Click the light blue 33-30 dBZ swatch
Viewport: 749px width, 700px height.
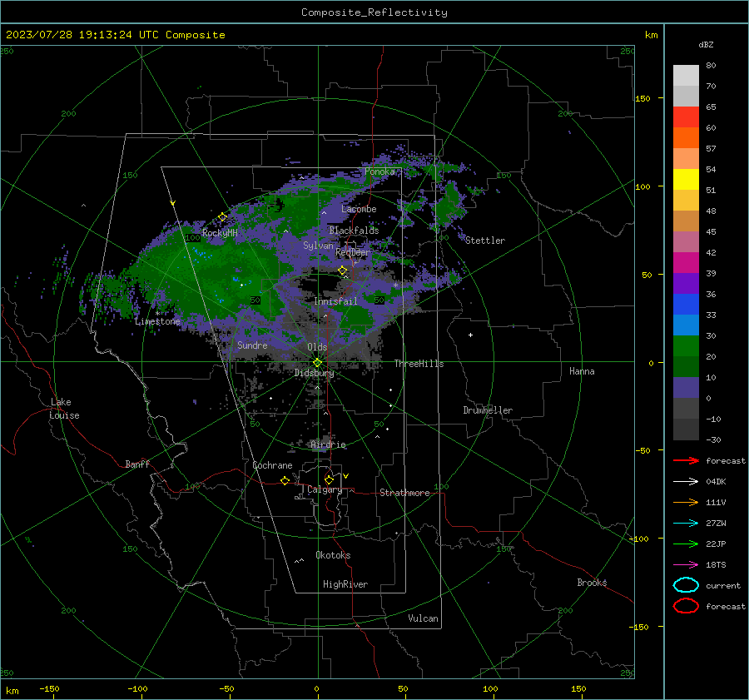pyautogui.click(x=686, y=325)
